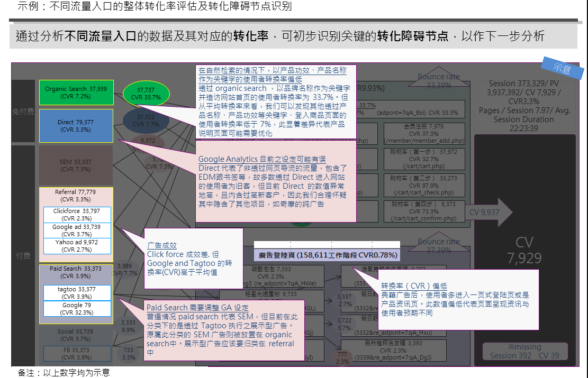Click the 付费 side label
Image resolution: width=588 pixels, height=378 pixels.
tap(23, 256)
